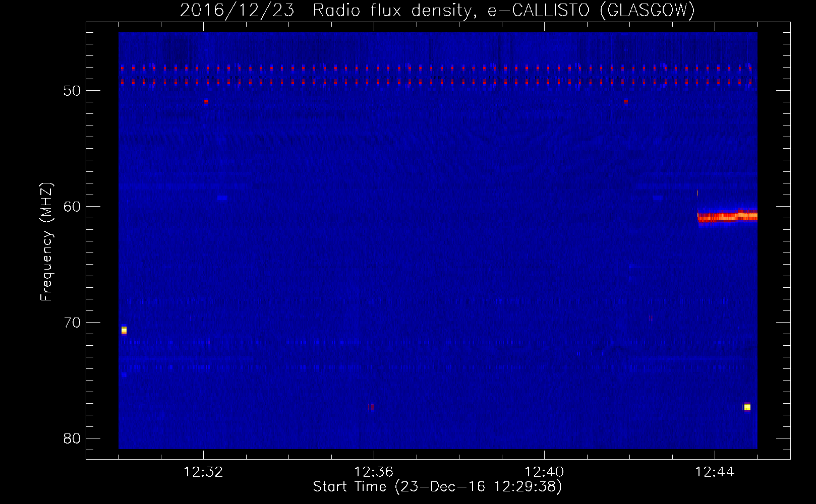Click the 80 MHz frequency tick label
This screenshot has width=816, height=504.
point(72,438)
